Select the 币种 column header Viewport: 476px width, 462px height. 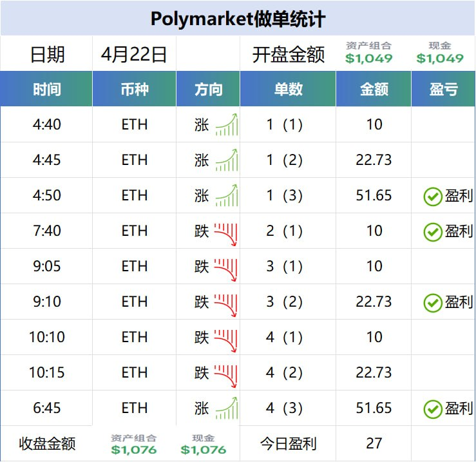coord(135,89)
